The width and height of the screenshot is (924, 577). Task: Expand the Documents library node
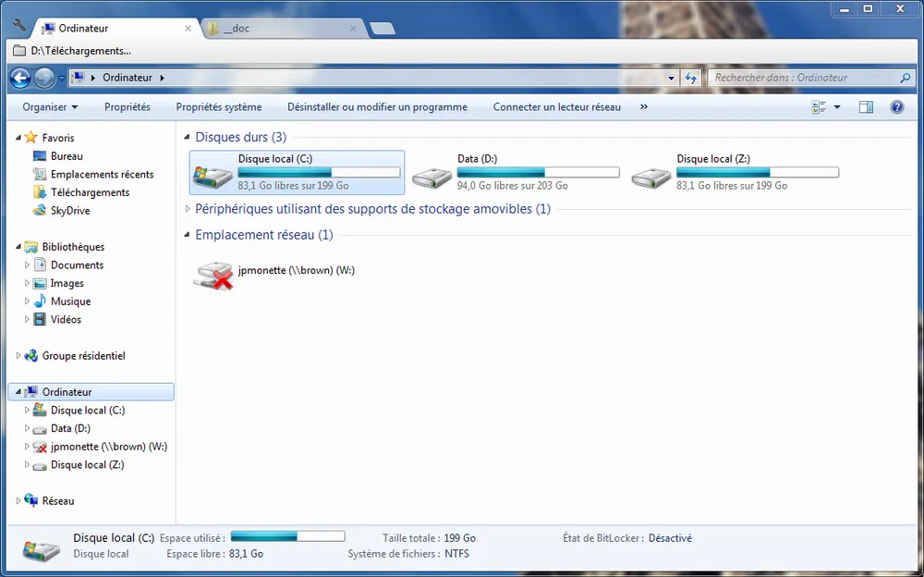click(x=27, y=264)
